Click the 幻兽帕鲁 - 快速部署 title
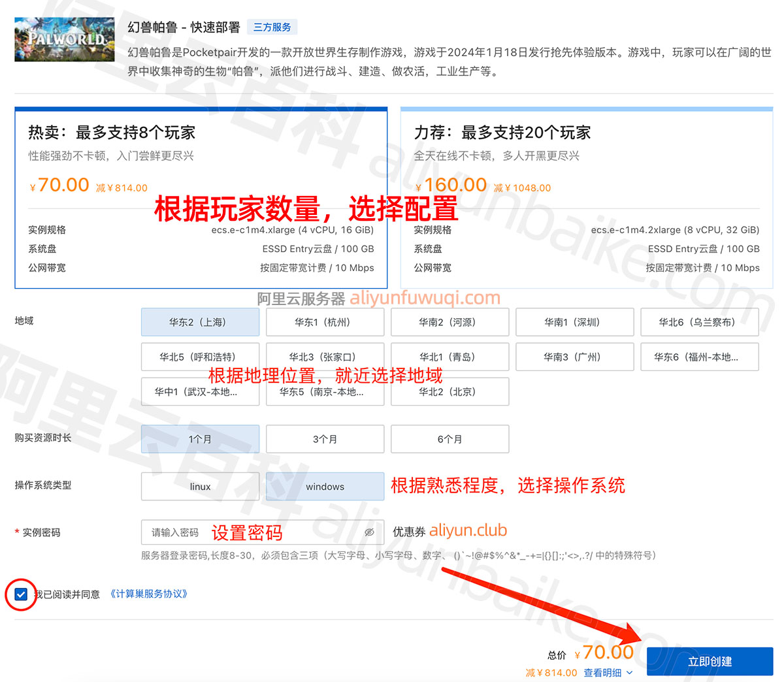This screenshot has width=784, height=682. pyautogui.click(x=184, y=27)
